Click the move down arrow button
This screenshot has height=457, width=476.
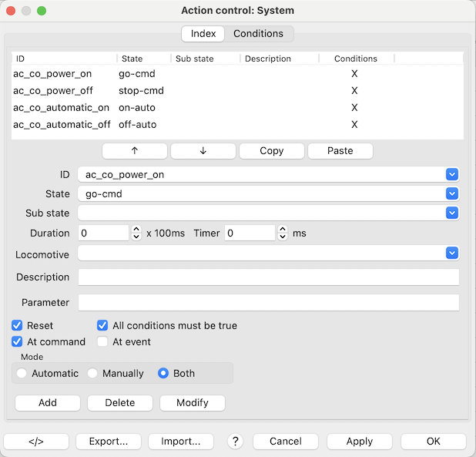(203, 151)
